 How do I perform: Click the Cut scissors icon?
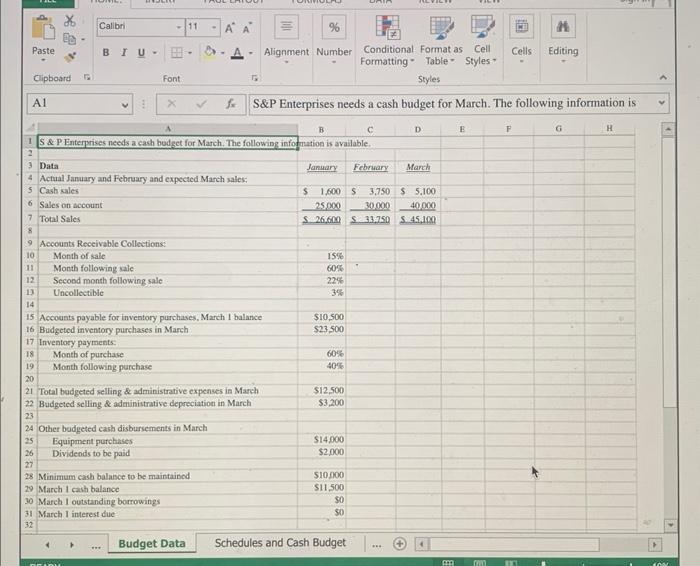click(x=70, y=21)
